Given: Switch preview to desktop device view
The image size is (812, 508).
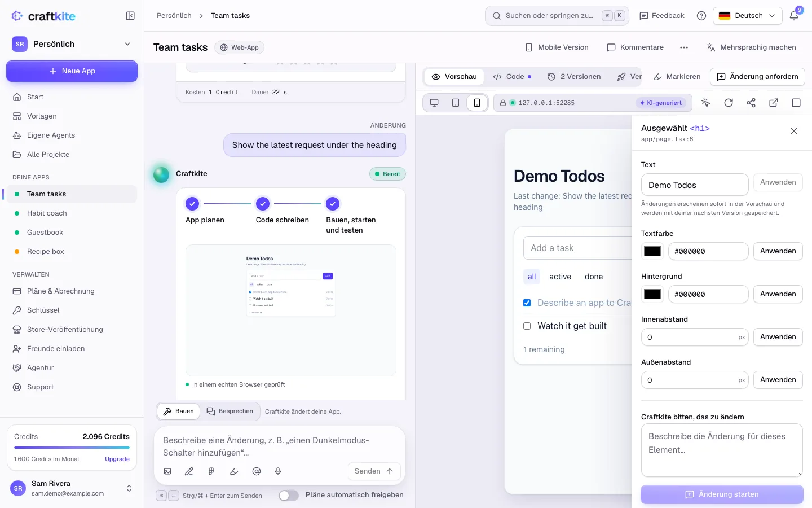Looking at the screenshot, I should (434, 103).
